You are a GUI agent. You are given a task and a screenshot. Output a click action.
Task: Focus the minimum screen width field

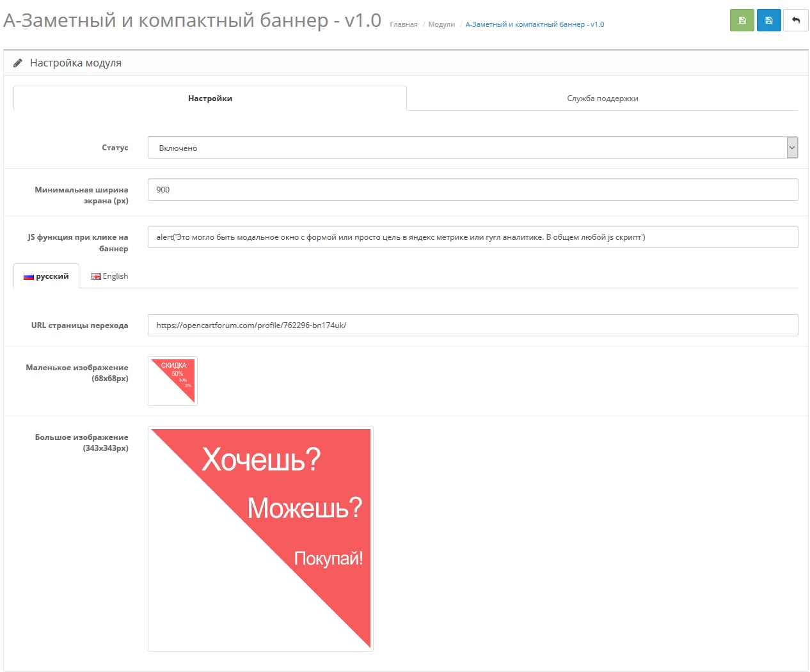[473, 189]
